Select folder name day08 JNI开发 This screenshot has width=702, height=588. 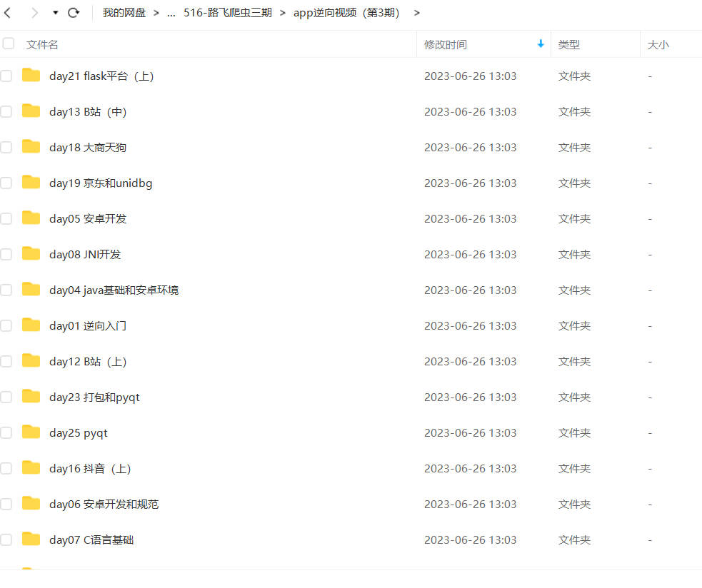[x=85, y=255]
